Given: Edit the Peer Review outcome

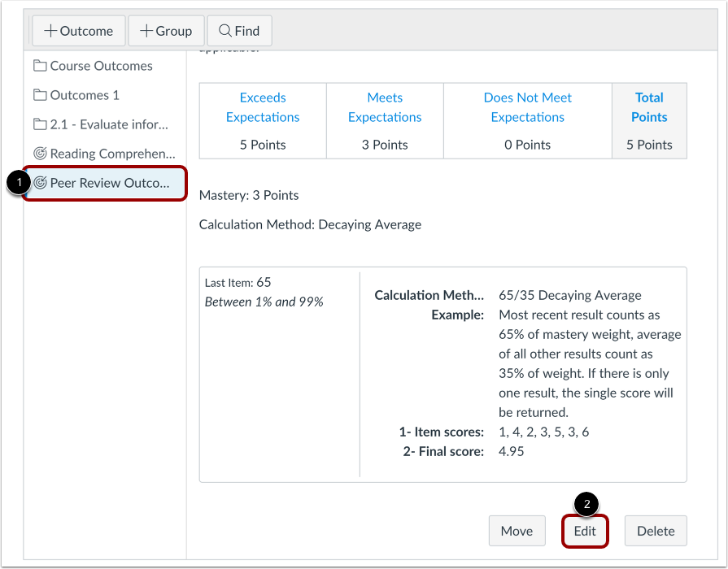Looking at the screenshot, I should [585, 531].
